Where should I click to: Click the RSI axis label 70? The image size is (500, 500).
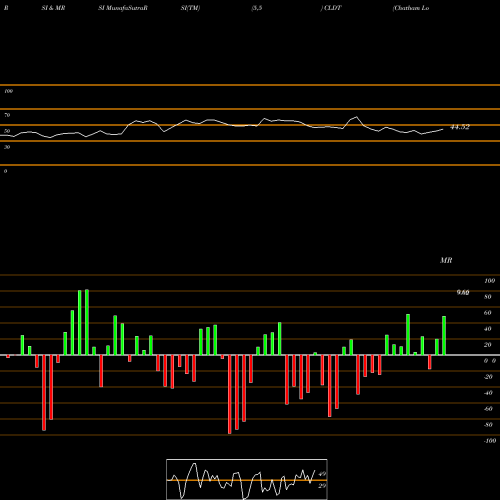click(x=7, y=115)
